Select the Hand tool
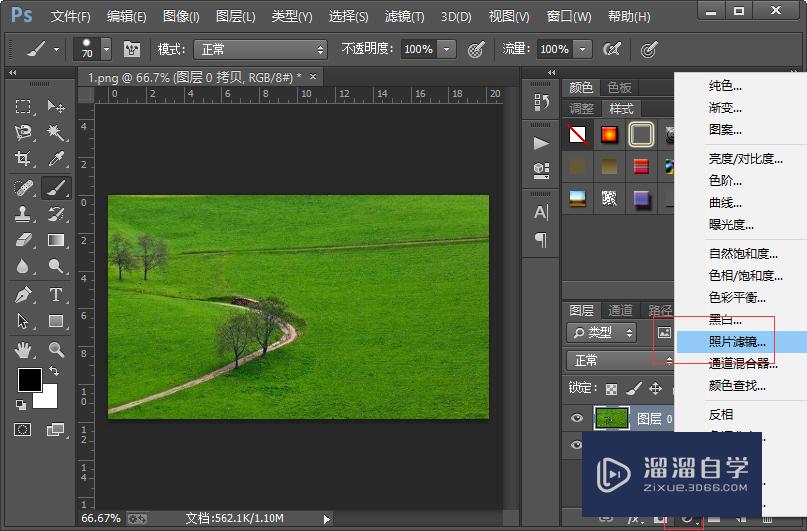Screen dimensions: 807x531 point(24,349)
